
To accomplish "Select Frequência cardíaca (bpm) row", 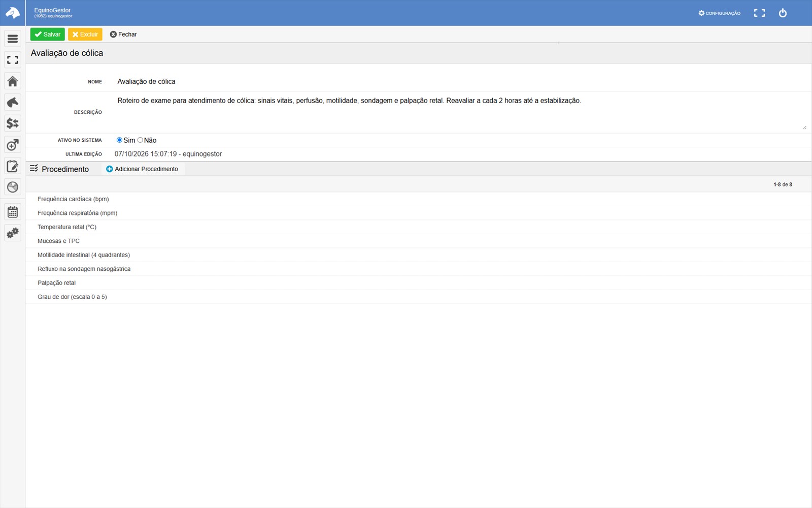I will coord(418,199).
